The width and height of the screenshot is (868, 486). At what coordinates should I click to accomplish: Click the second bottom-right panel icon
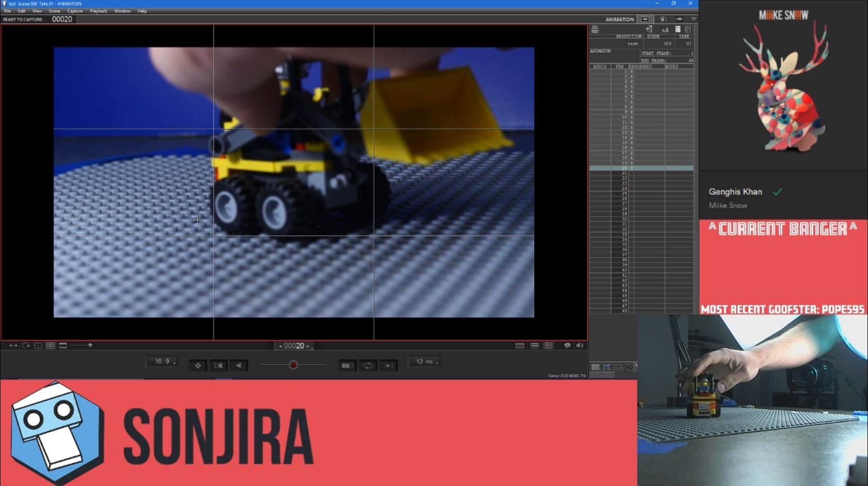click(x=607, y=367)
